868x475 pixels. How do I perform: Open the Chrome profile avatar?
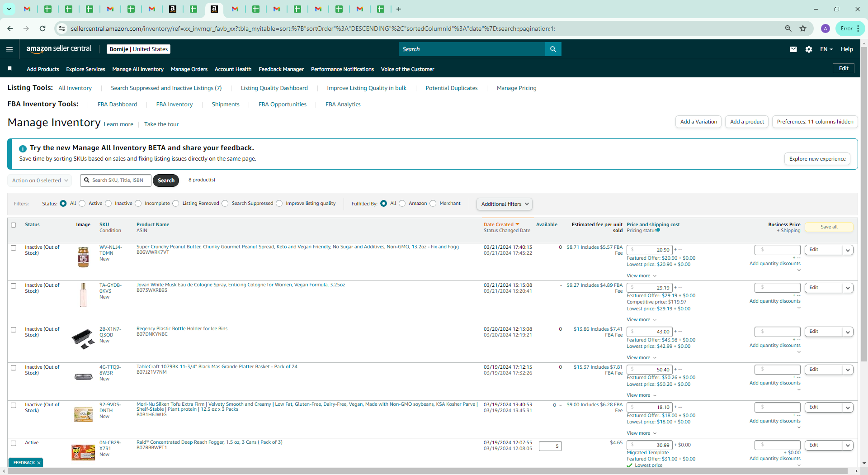point(826,28)
